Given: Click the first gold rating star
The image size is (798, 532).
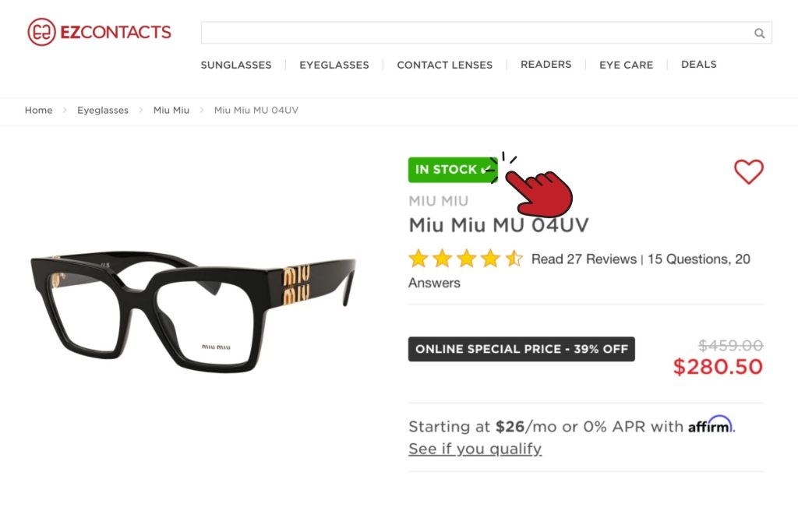Looking at the screenshot, I should pos(417,258).
